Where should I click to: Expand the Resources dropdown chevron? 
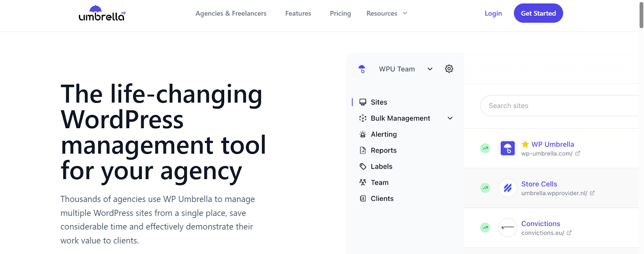[x=405, y=13]
